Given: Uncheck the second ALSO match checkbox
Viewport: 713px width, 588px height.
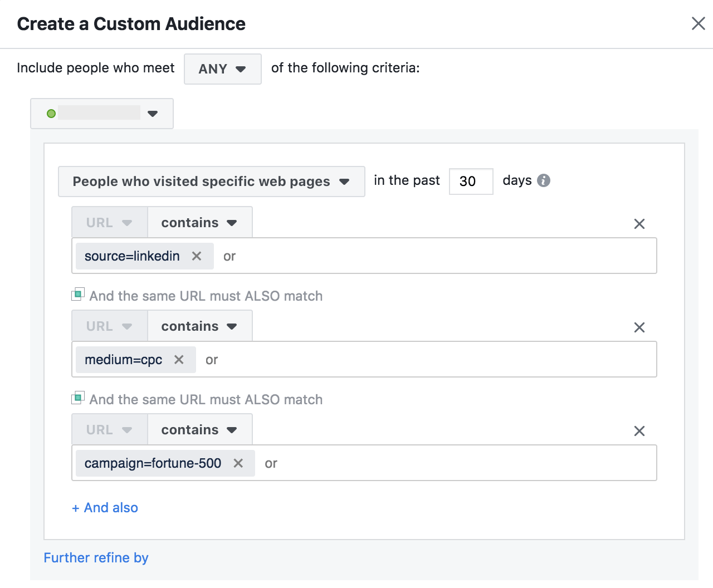Looking at the screenshot, I should (78, 397).
